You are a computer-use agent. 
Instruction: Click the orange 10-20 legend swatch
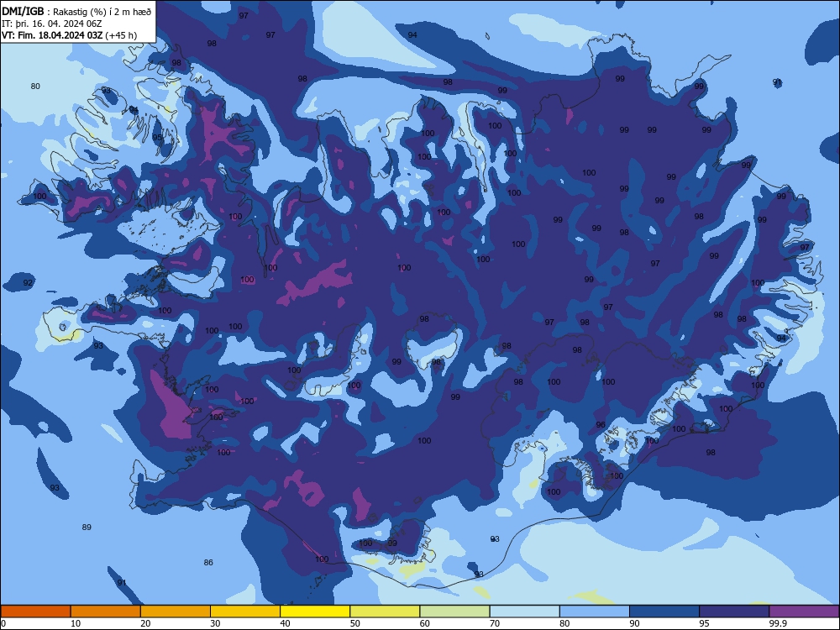[x=106, y=612]
